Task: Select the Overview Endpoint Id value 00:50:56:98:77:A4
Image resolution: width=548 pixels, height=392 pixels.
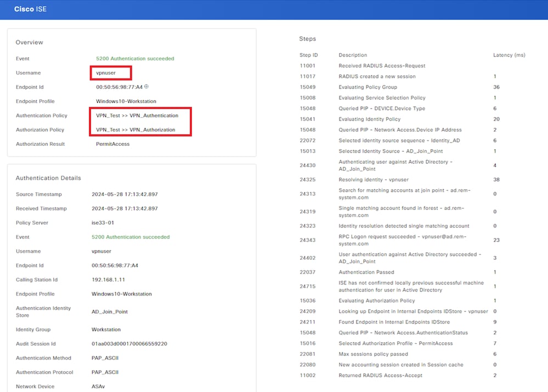Action: 119,87
